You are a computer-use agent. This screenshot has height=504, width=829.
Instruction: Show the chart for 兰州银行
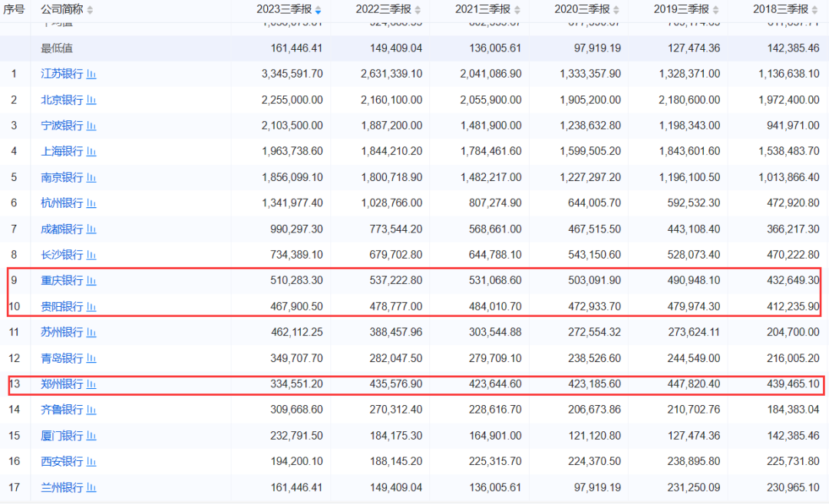(x=91, y=487)
